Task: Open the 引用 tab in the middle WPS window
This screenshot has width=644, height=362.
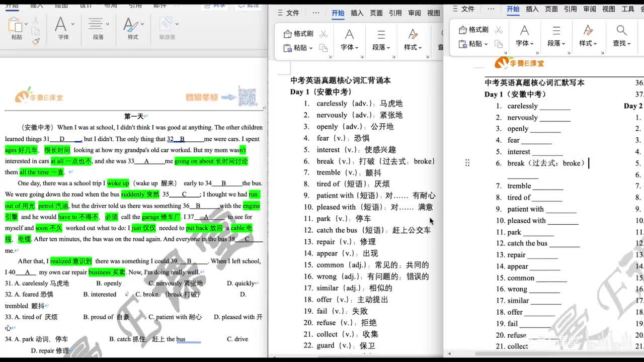Action: point(395,13)
